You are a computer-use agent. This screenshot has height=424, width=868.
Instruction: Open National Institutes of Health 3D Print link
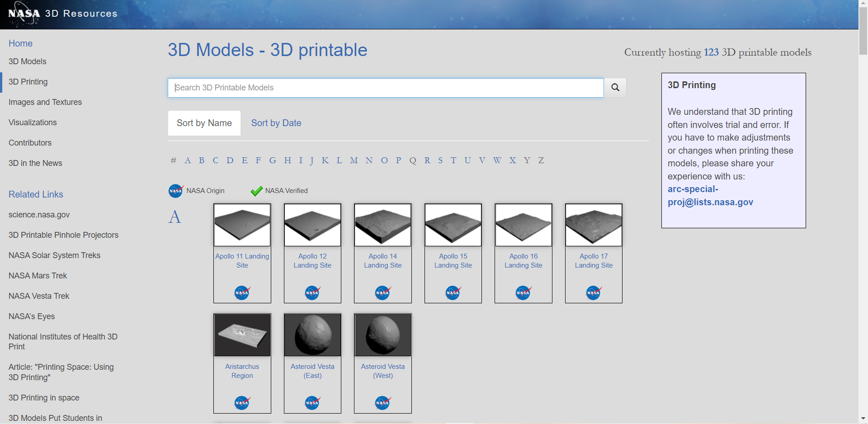pos(63,342)
